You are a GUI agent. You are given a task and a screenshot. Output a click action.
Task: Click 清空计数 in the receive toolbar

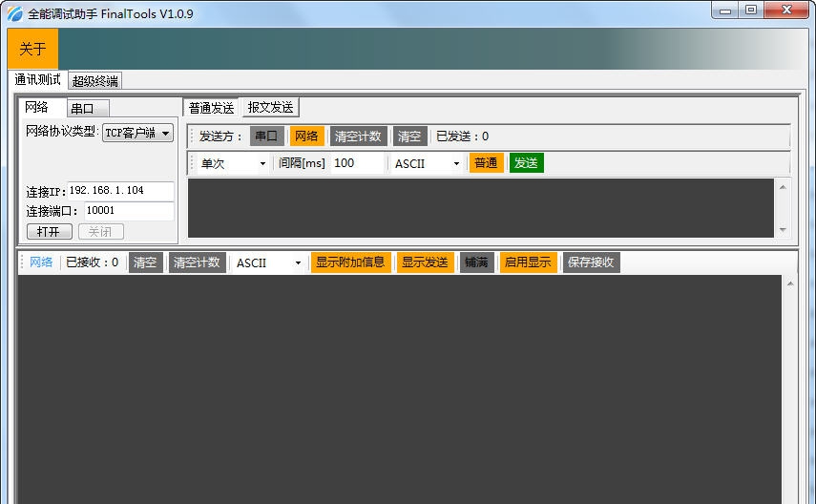(197, 262)
